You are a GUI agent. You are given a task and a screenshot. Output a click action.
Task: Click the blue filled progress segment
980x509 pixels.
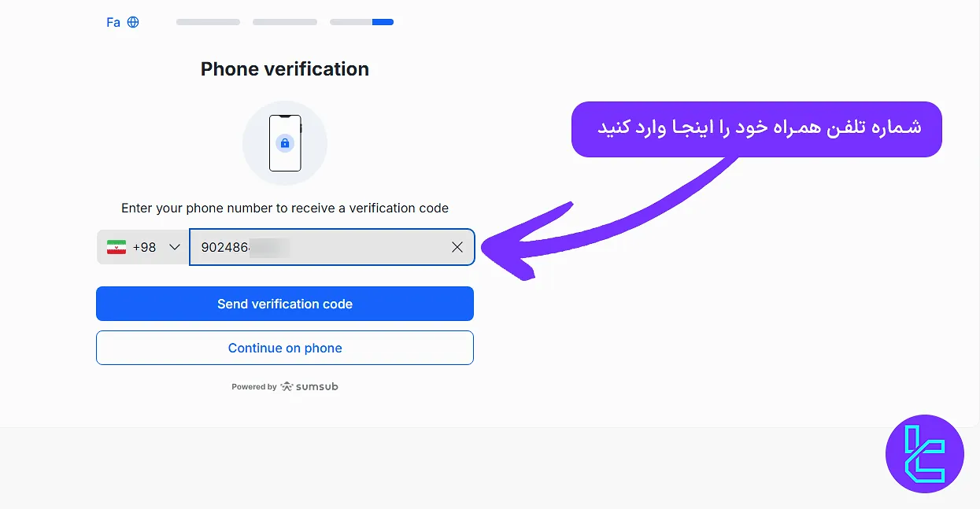tap(383, 21)
